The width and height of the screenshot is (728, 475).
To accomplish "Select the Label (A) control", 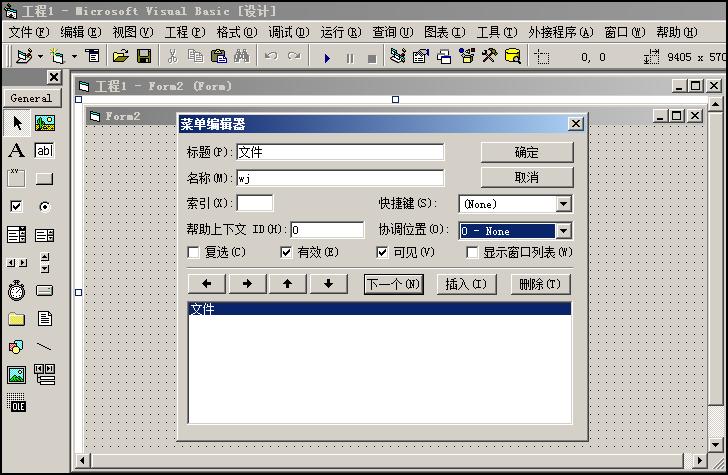I will [17, 150].
